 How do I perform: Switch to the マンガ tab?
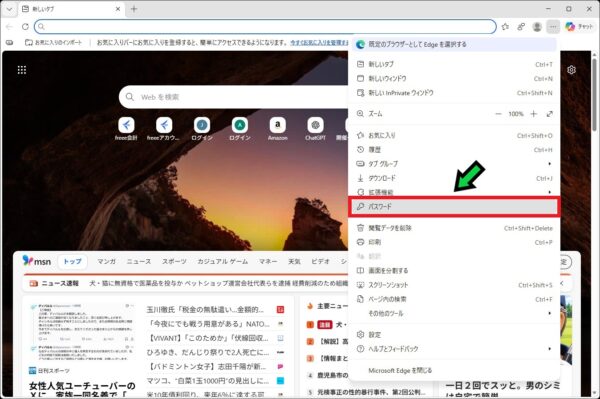tap(106, 262)
